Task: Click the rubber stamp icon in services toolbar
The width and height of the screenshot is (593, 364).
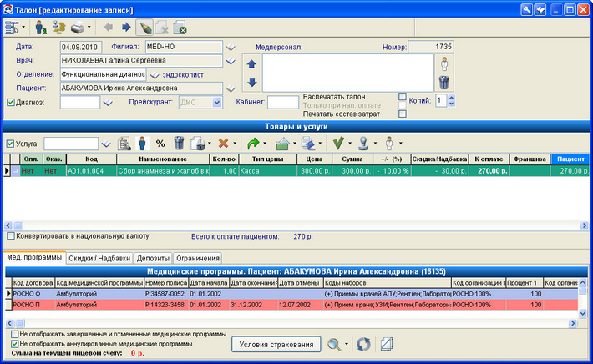Action: point(364,144)
